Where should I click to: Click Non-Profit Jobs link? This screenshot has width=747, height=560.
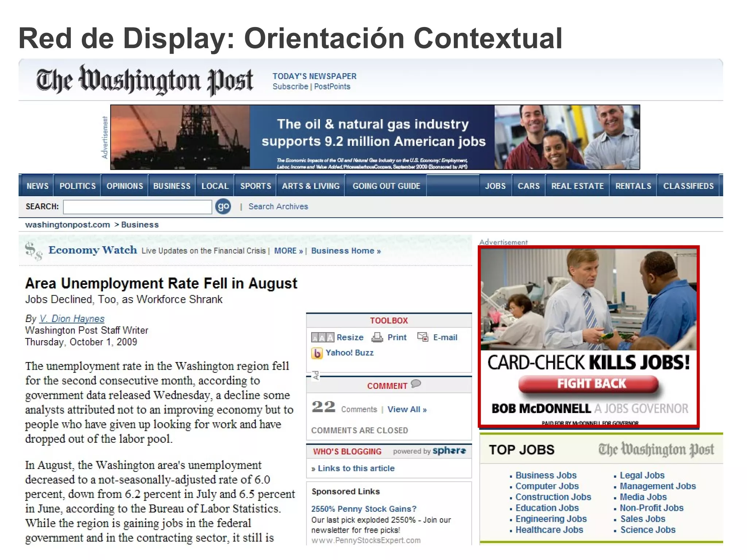click(651, 508)
